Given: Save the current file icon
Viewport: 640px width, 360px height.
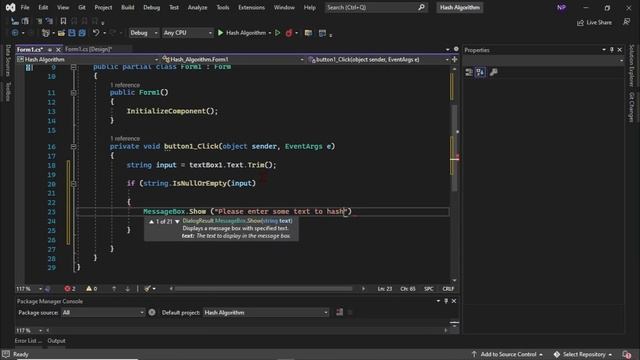Looking at the screenshot, I should [72, 33].
